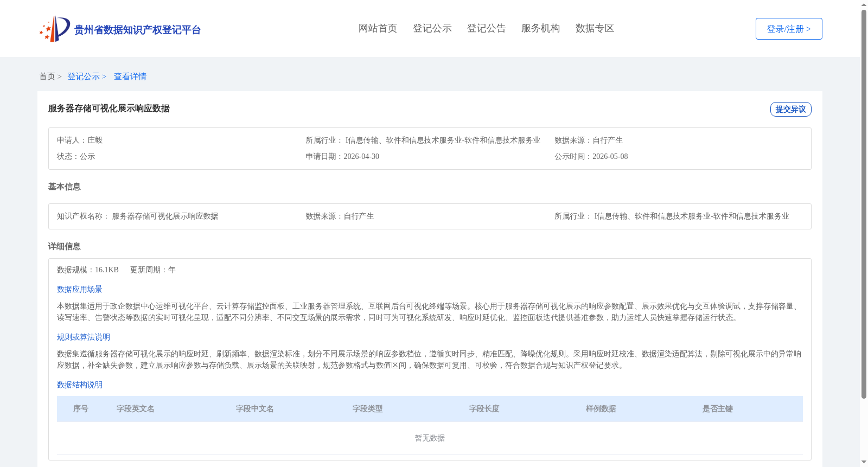Click the 字段中文名 column header
Viewport: 868px width, 467px height.
tap(255, 408)
